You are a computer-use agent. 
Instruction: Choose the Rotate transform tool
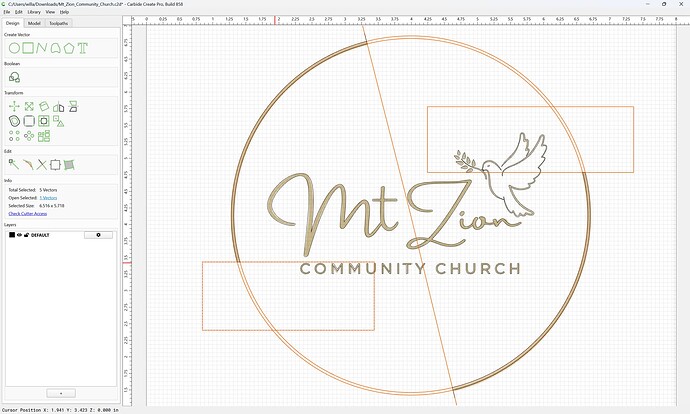[44, 106]
